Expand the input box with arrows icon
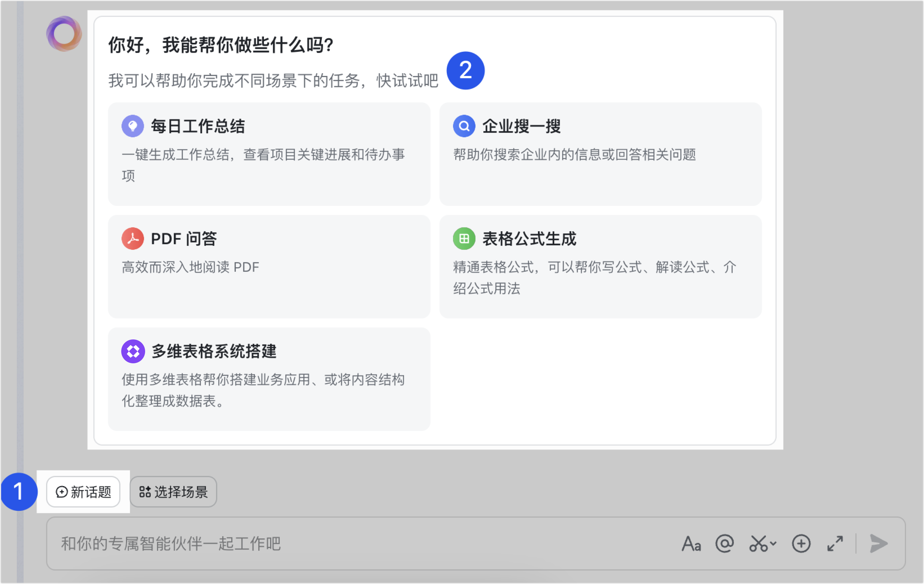Viewport: 924px width, 584px height. click(835, 543)
